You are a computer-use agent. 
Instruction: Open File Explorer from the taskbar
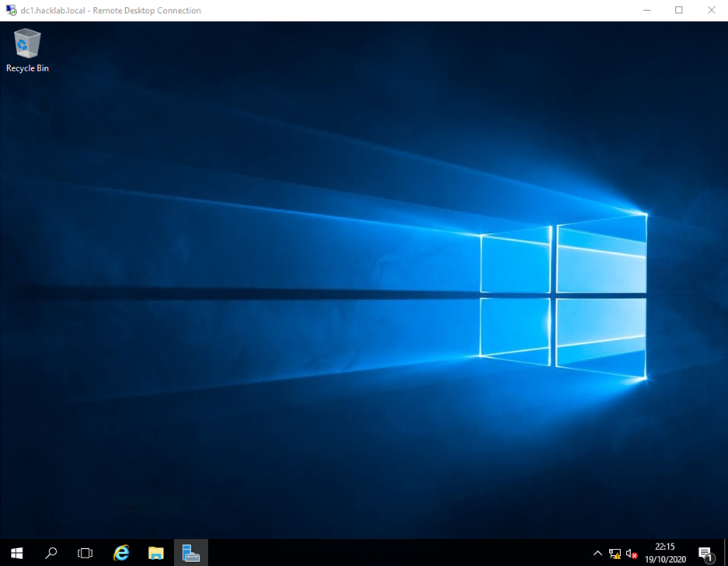(156, 553)
